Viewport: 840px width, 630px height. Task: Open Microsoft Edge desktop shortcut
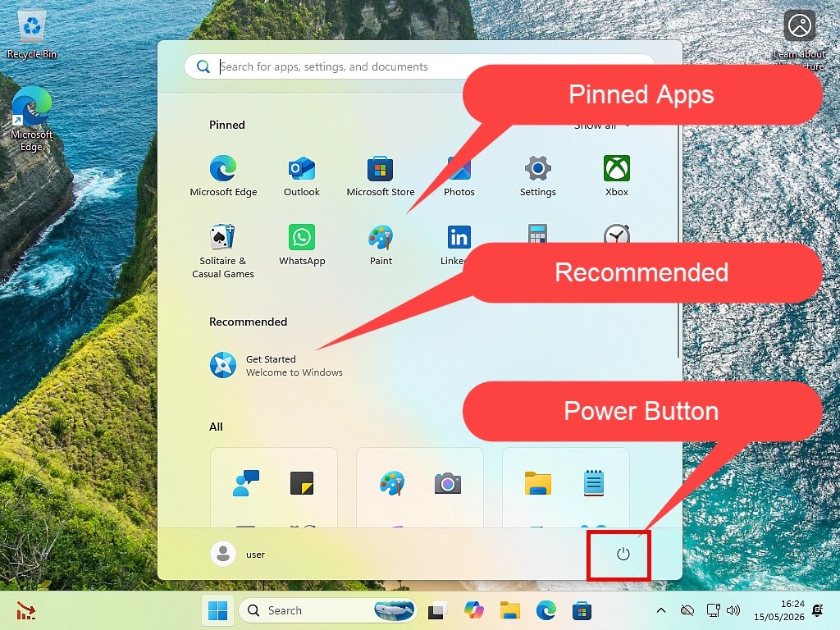tap(32, 119)
